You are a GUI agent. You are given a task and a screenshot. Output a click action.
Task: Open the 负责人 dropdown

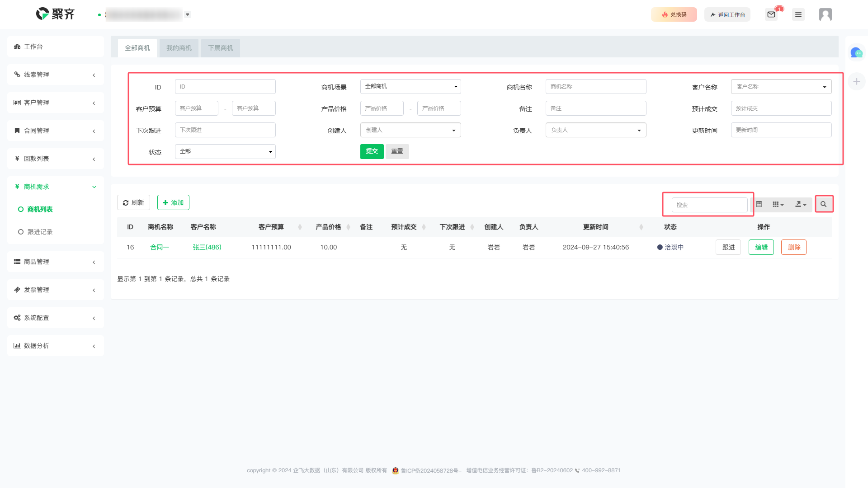[x=596, y=130]
